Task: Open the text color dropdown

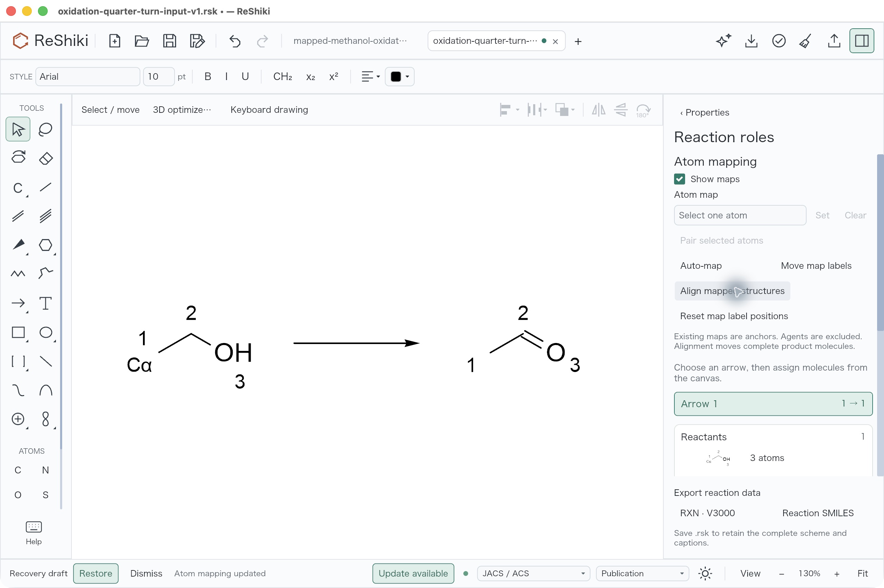Action: 400,77
